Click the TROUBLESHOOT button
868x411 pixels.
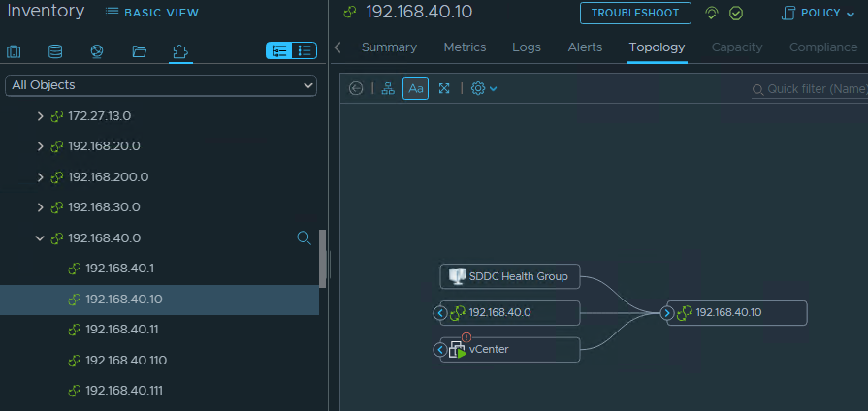tap(635, 13)
